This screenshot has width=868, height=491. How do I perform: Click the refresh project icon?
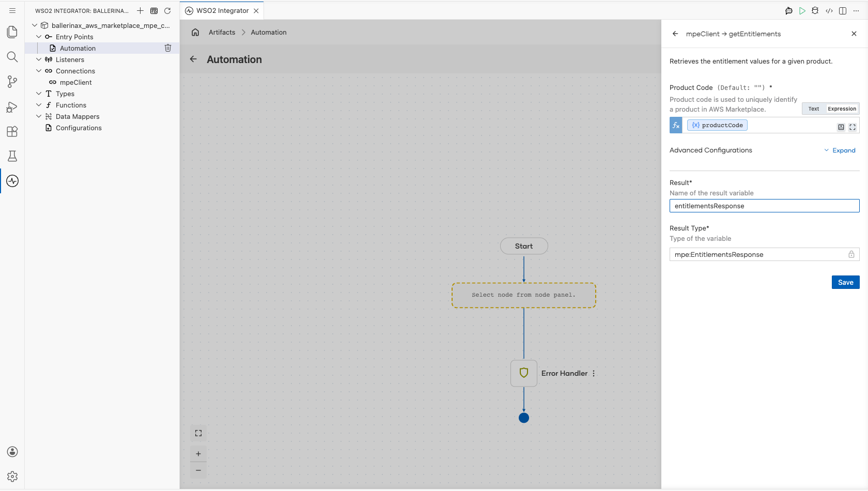(x=167, y=10)
